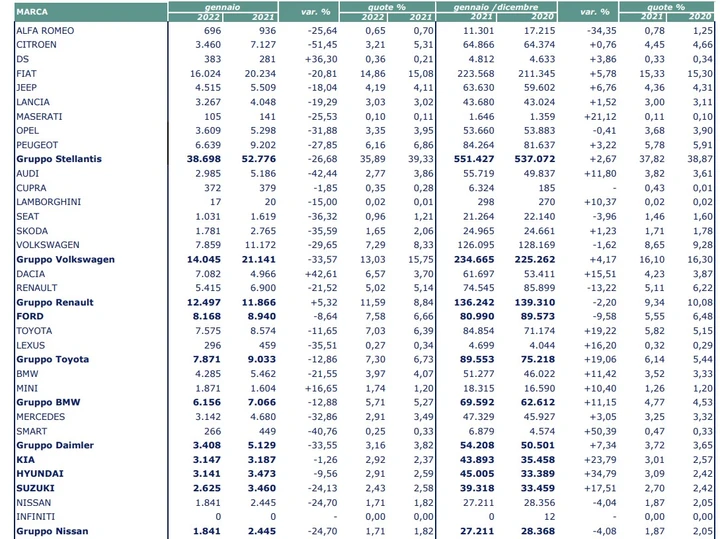The height and width of the screenshot is (539, 720).
Task: Click Maserati yearly variation +21,12
Action: point(600,117)
